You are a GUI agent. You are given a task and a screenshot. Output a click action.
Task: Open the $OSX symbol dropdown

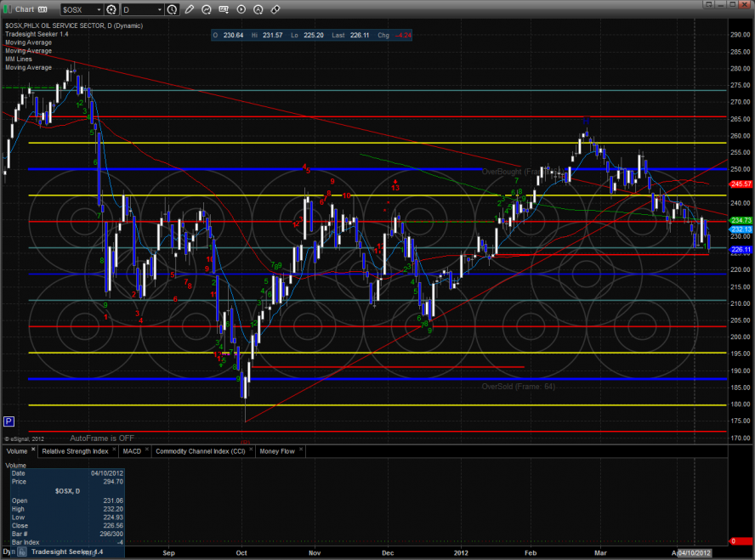[84, 9]
